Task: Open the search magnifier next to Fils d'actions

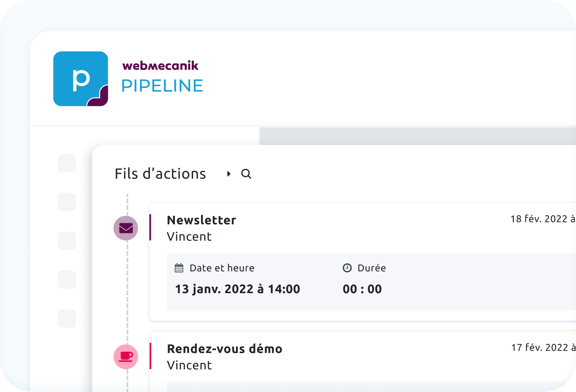Action: [x=246, y=174]
